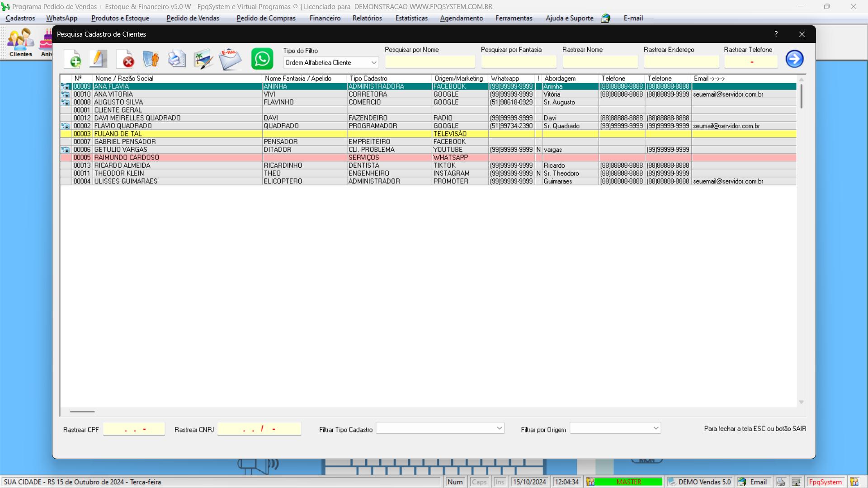The width and height of the screenshot is (868, 488).
Task: Click the row icon beside ANA FLAVIA
Action: tap(66, 86)
